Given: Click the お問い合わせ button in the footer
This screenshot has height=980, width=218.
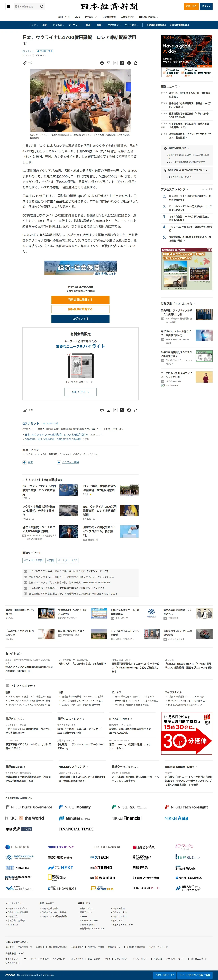Looking at the screenshot, I should coord(165,975).
